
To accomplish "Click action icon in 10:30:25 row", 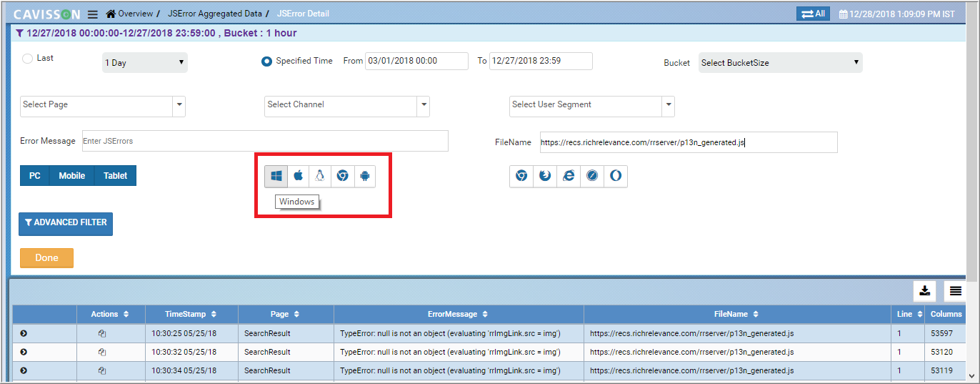I will pyautogui.click(x=102, y=333).
